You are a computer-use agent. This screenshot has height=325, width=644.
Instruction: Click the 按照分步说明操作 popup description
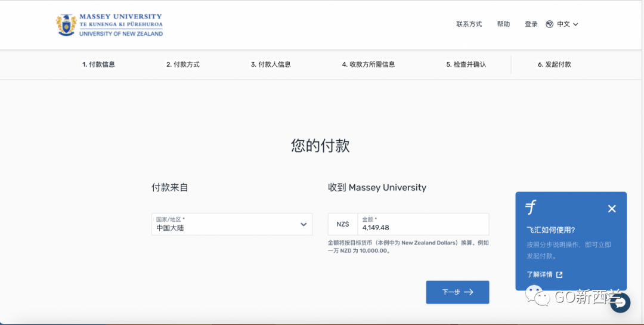click(569, 250)
